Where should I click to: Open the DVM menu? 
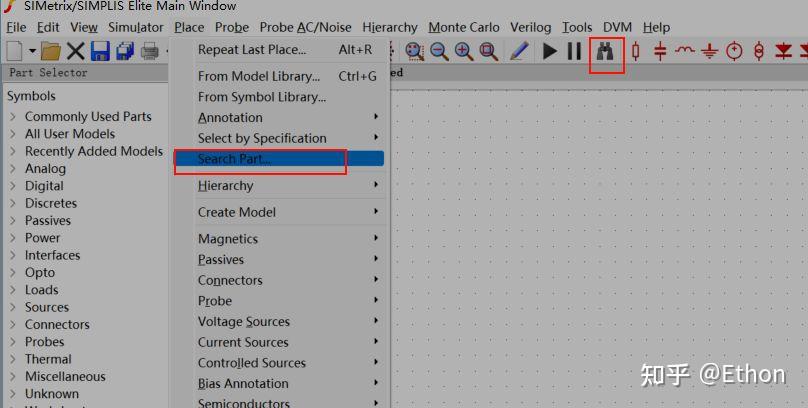tap(617, 27)
